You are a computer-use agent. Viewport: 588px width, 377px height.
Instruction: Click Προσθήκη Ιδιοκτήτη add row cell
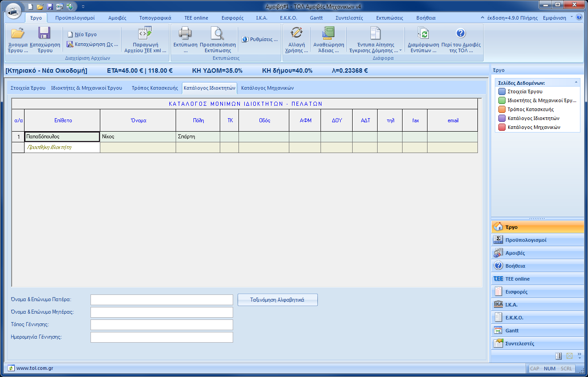(x=62, y=147)
